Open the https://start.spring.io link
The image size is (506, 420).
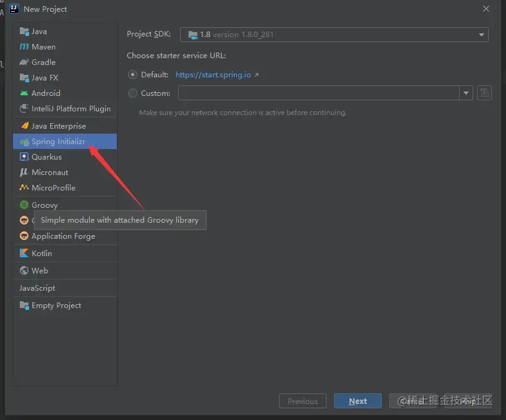213,75
